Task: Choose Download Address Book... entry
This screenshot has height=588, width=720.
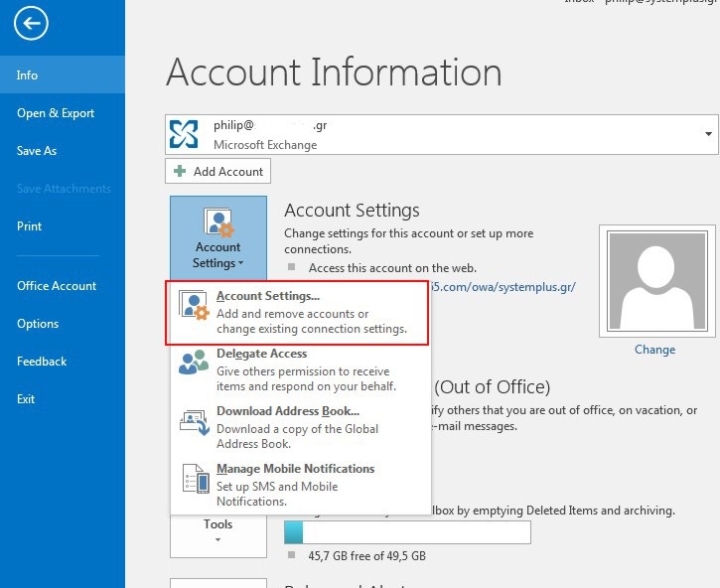Action: (301, 428)
